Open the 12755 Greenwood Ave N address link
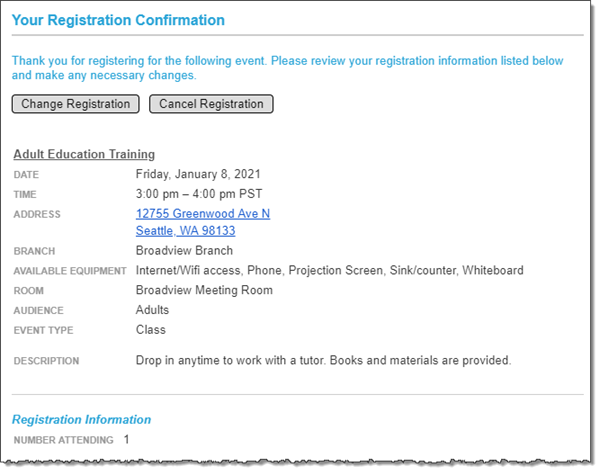 tap(203, 213)
